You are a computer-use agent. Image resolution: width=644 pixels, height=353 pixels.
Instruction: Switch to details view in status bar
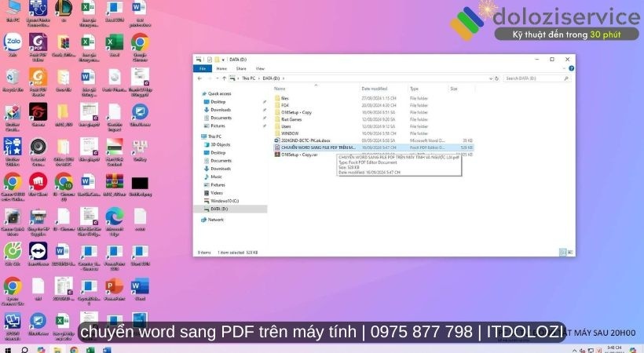click(562, 253)
